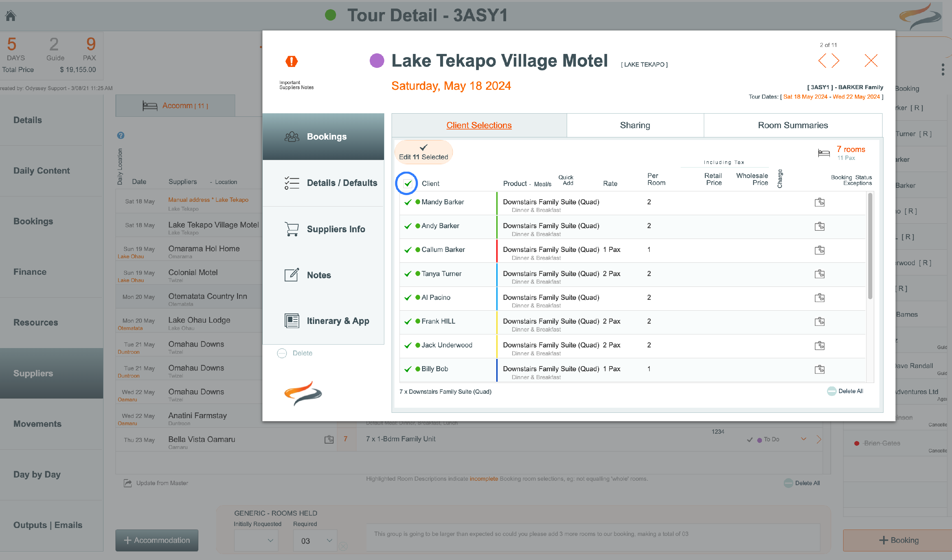Click booking icon in Bella Vista Oamaru row

[329, 439]
